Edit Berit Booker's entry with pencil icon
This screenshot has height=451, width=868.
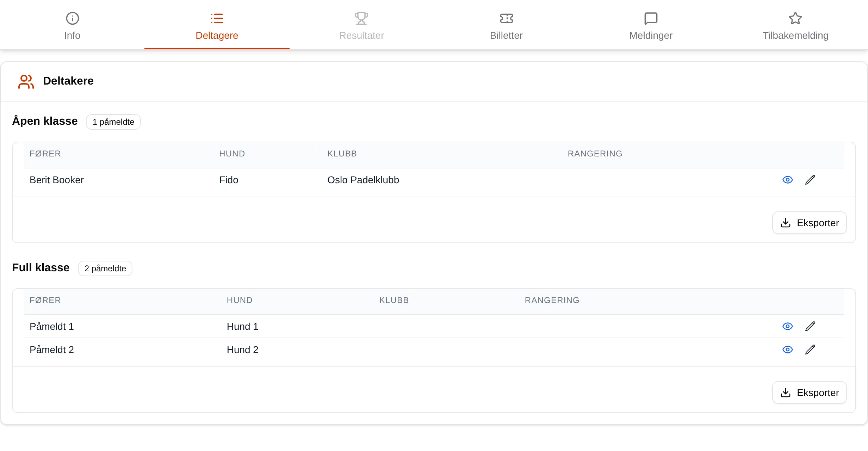click(810, 180)
